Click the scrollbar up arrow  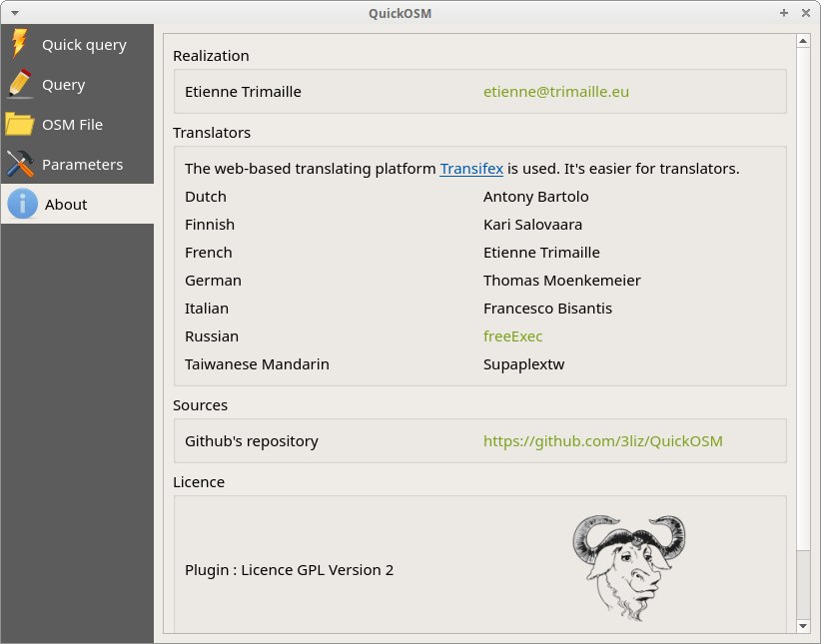803,41
